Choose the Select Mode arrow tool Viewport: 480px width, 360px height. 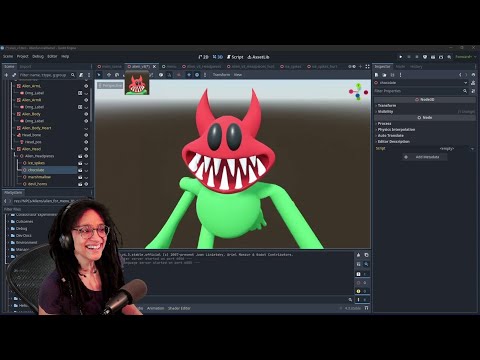coord(99,75)
